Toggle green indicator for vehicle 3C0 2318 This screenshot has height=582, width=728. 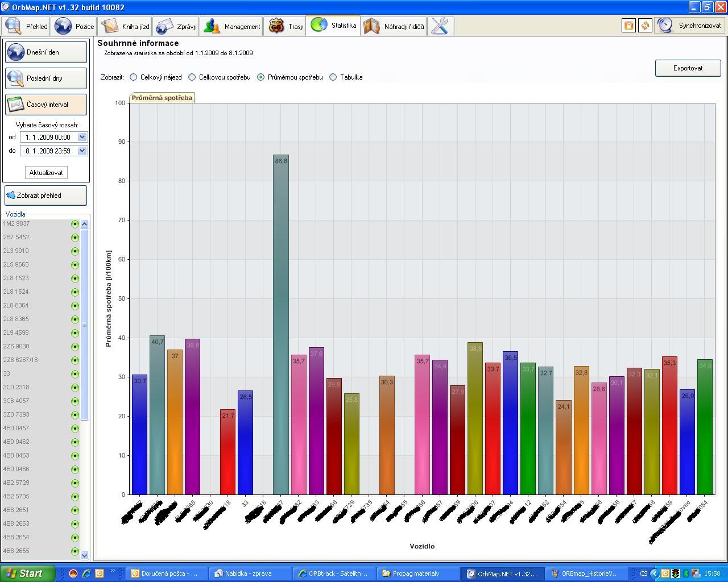[75, 388]
